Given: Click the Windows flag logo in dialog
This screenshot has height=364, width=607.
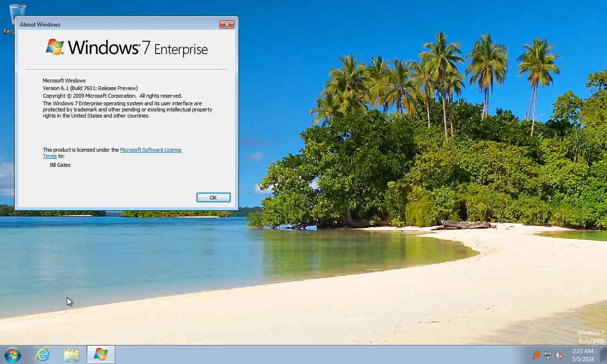Looking at the screenshot, I should click(x=55, y=47).
